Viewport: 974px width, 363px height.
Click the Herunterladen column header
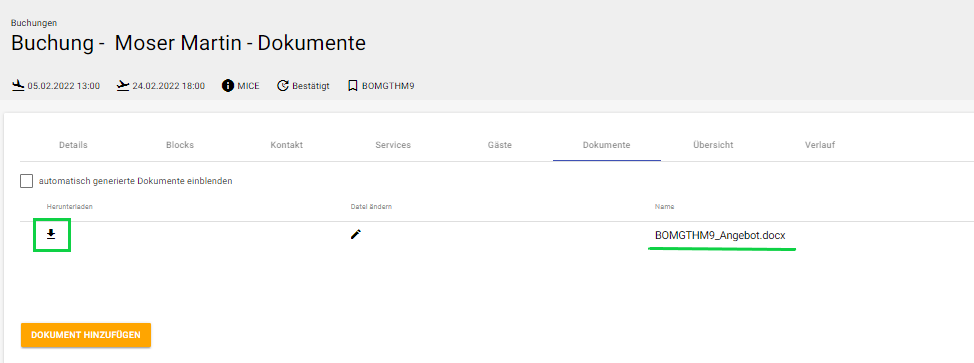[70, 206]
